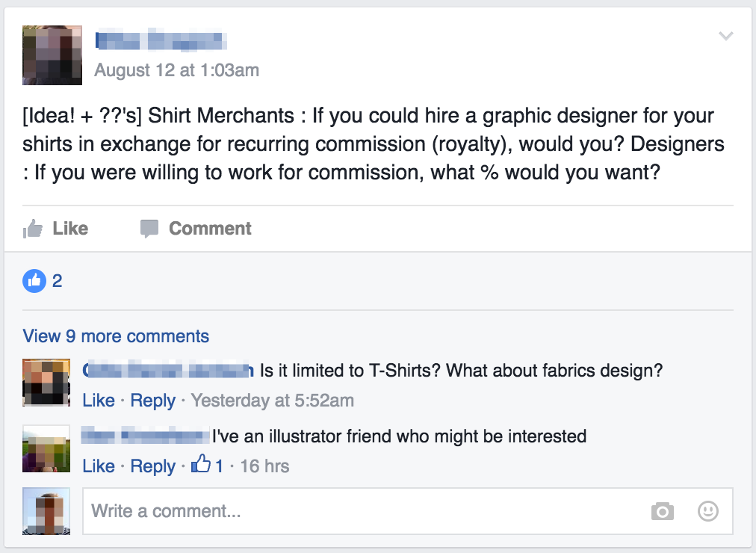Click the thumbs-up icon beside Like on post
Screen dimensions: 756x553
tap(33, 229)
